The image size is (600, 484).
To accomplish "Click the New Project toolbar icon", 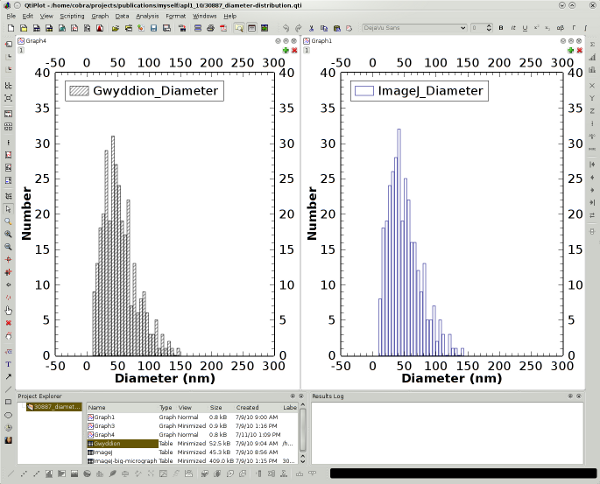I will [11, 28].
